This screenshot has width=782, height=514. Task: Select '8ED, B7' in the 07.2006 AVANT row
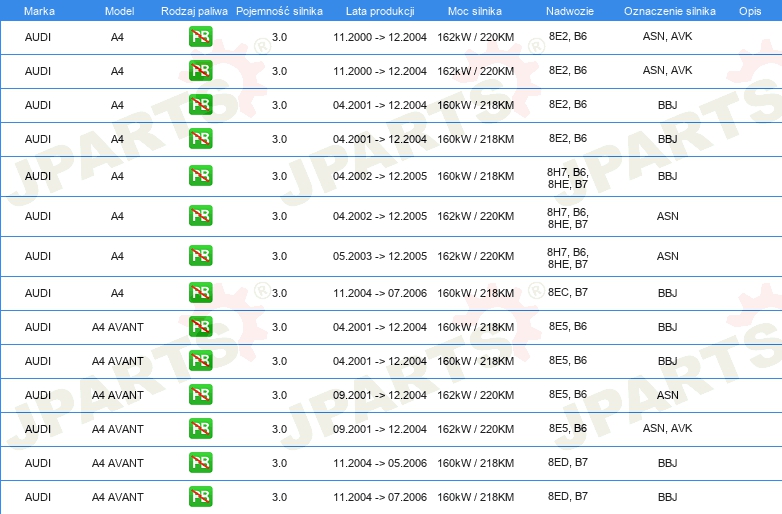coord(568,496)
